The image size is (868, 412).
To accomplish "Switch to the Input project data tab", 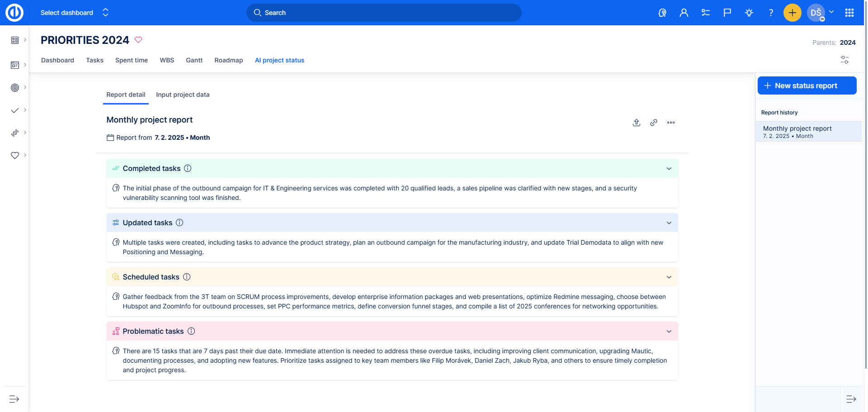I will pos(183,95).
